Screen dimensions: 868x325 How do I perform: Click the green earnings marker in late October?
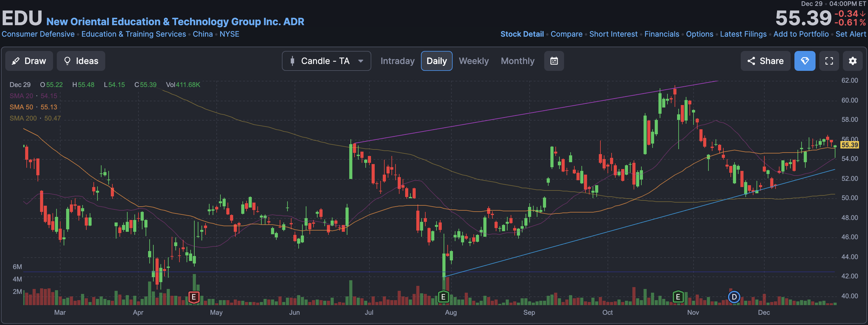[x=678, y=297]
